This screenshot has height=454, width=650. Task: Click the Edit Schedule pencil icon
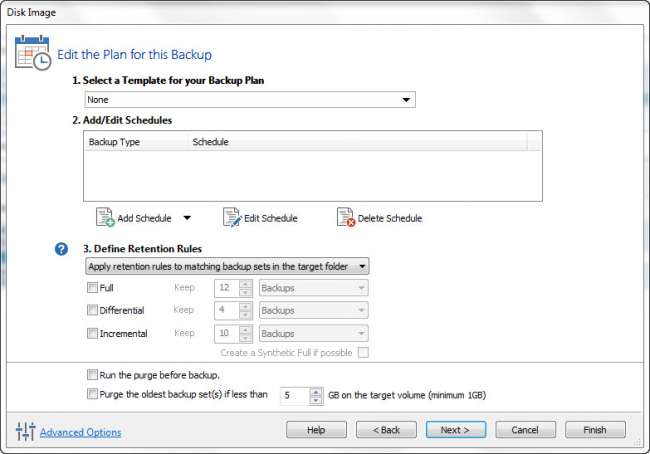[x=232, y=218]
